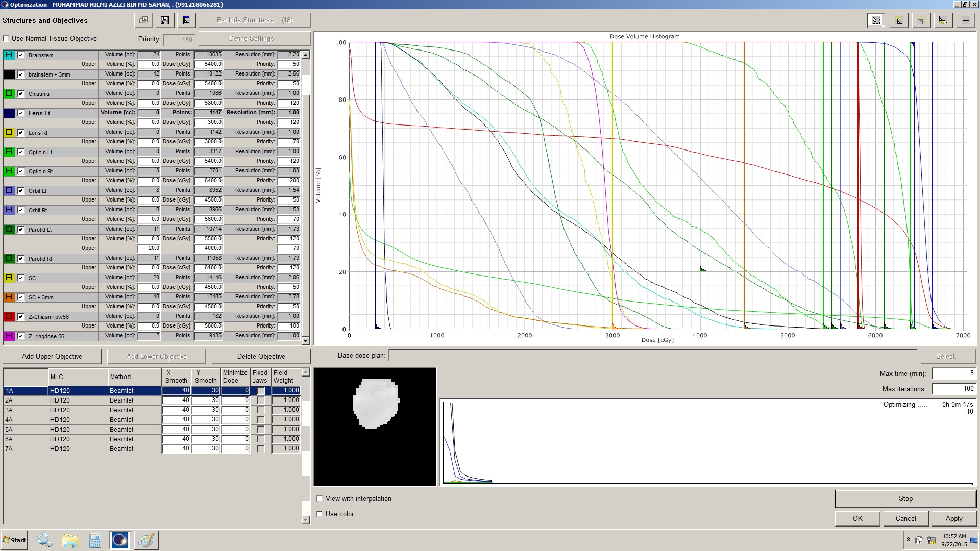980x551 pixels.
Task: Uncheck the Chiasma structure checkbox
Action: coord(21,94)
